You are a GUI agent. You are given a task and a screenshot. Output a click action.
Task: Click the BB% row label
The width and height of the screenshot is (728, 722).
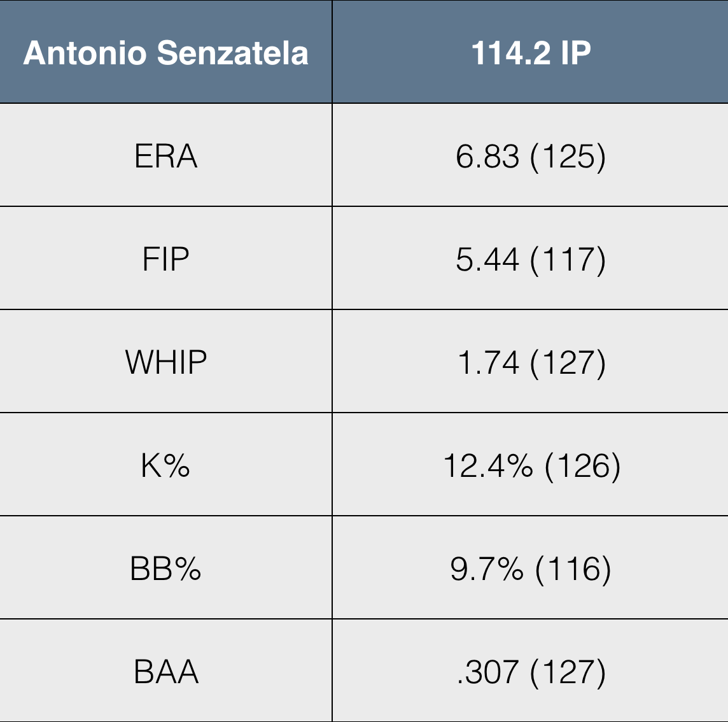click(165, 569)
